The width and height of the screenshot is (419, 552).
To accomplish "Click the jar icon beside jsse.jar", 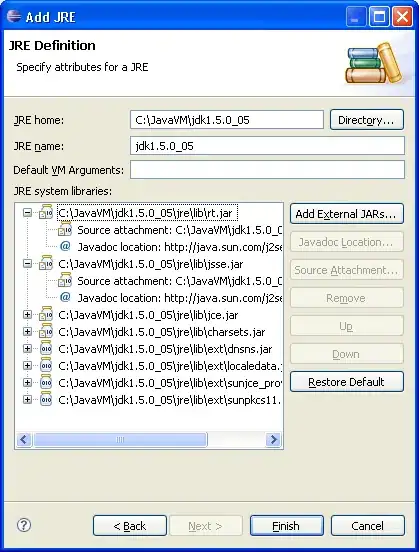I will pyautogui.click(x=46, y=263).
